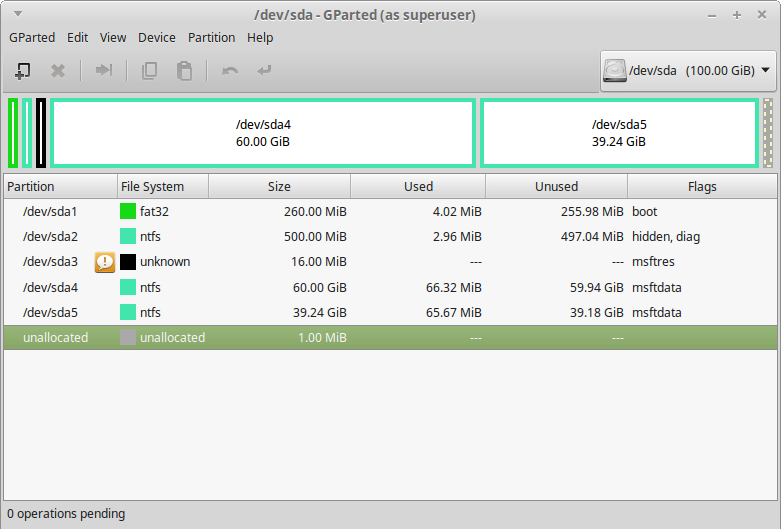The height and width of the screenshot is (529, 781).
Task: Click the warning icon beside /dev/sda3
Action: (x=105, y=262)
